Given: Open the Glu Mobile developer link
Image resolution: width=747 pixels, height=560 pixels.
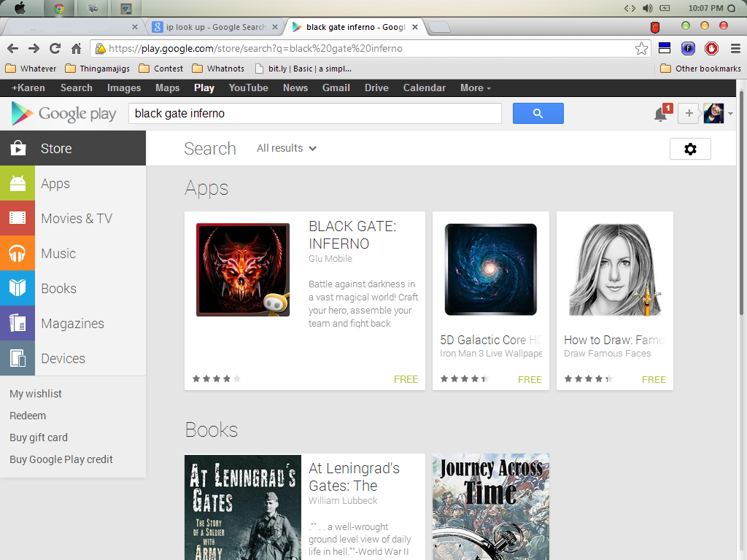Looking at the screenshot, I should tap(330, 259).
